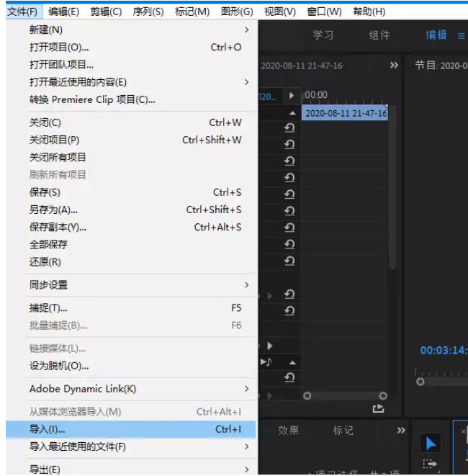Show more tabs next to the 标记 tab

pyautogui.click(x=401, y=431)
